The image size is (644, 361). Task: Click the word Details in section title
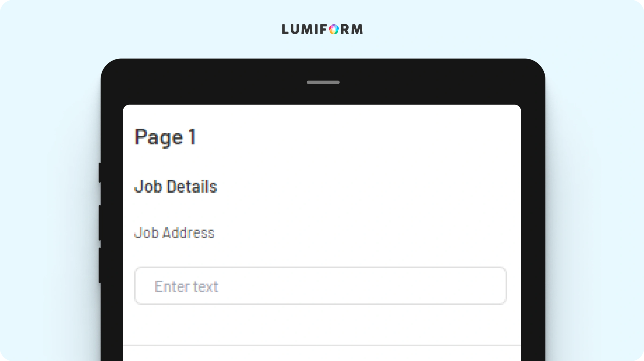tap(192, 186)
